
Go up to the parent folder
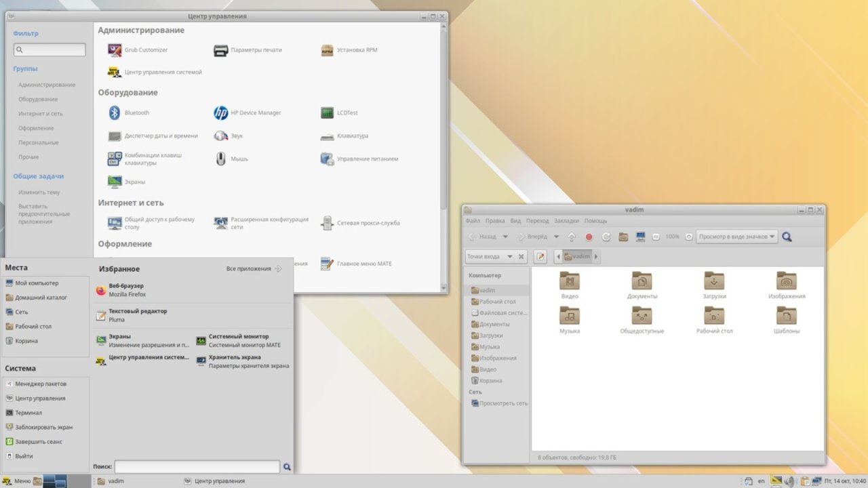571,237
